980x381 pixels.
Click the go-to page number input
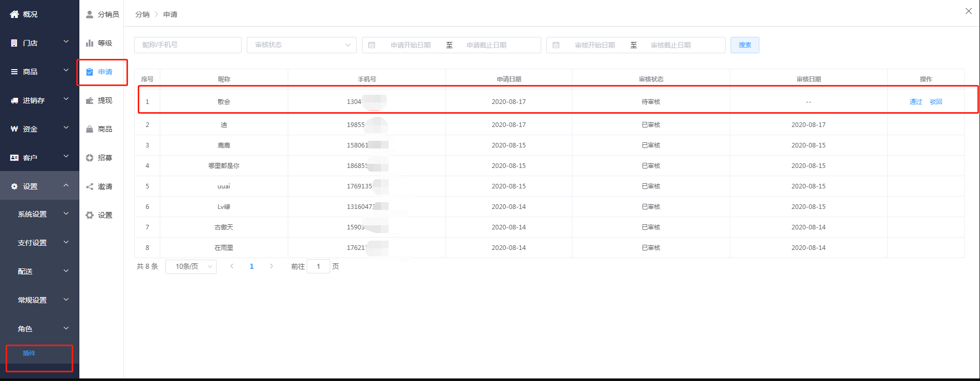318,266
